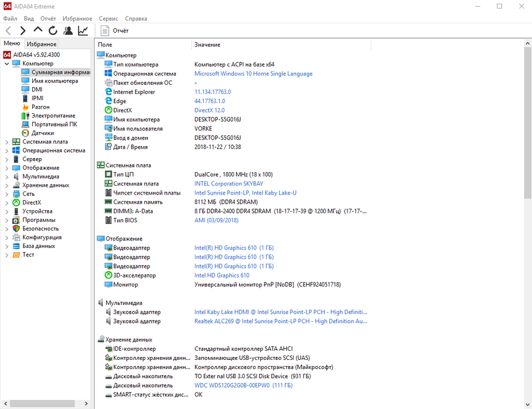The image size is (532, 409).
Task: Select Датчики sensor item in tree
Action: 42,133
